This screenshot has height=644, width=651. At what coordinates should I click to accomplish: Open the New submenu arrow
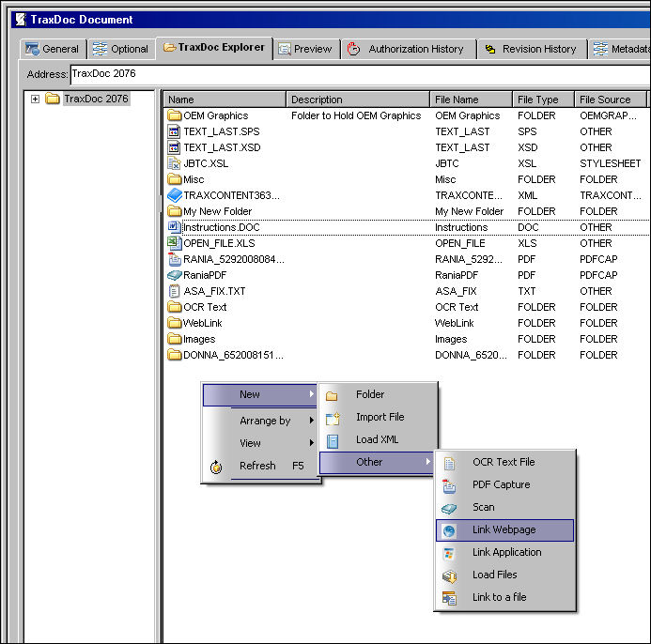click(311, 394)
